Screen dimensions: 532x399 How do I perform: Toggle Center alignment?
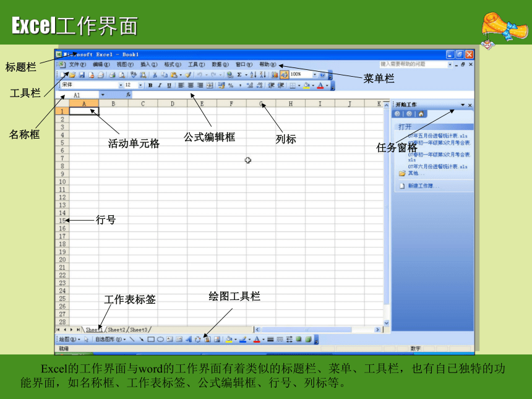[x=191, y=85]
